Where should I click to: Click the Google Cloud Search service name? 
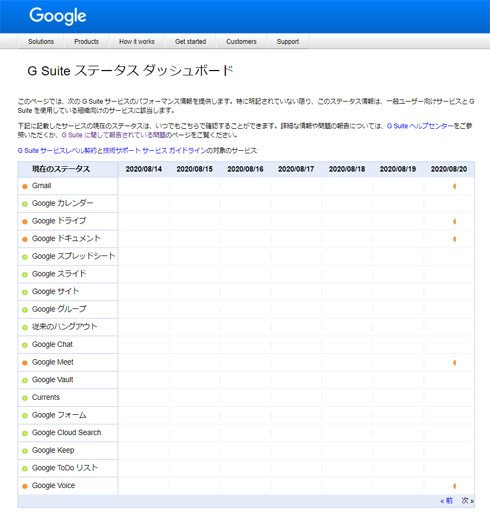[x=66, y=433]
